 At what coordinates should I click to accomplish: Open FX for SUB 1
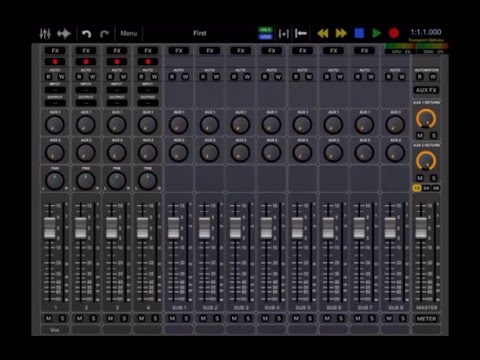coord(179,51)
